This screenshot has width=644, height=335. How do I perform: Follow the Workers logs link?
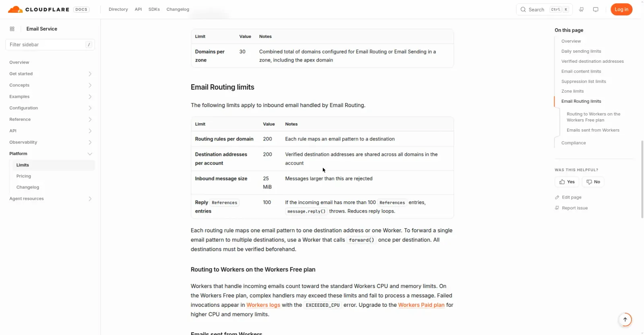(263, 305)
